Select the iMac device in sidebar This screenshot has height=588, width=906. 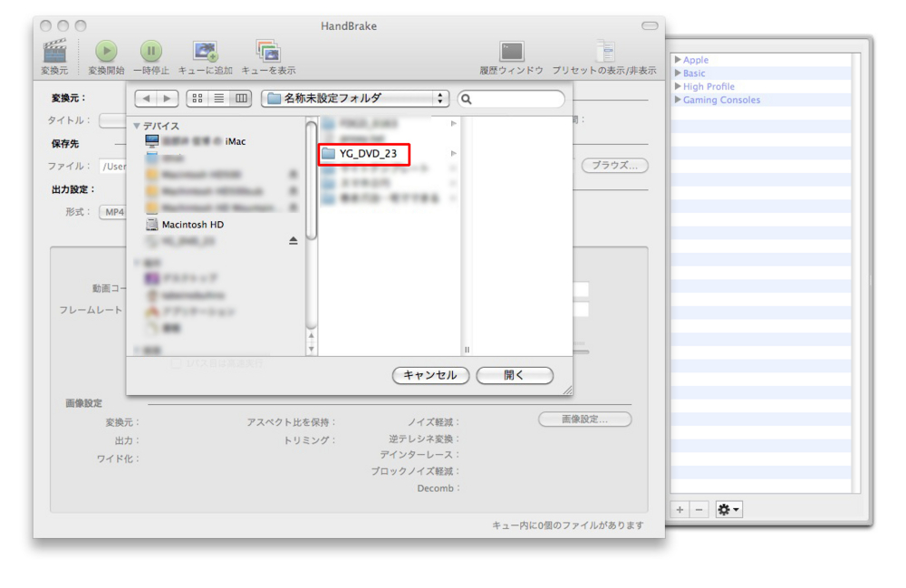(x=196, y=141)
